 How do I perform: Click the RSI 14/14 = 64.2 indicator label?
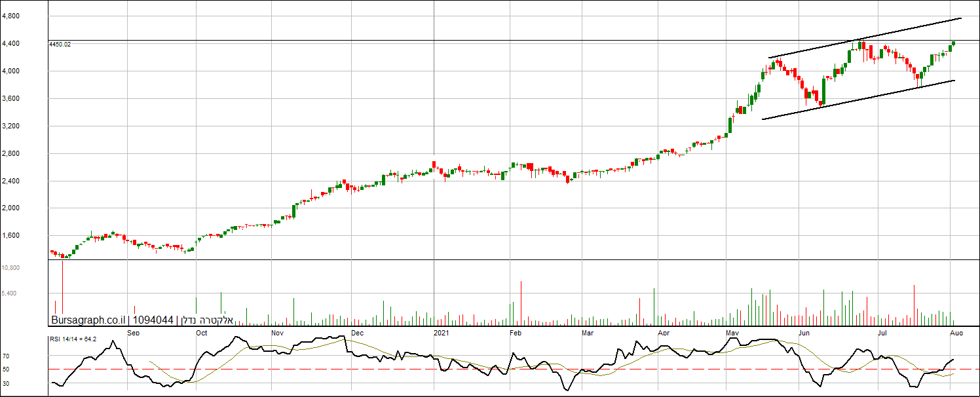point(73,339)
